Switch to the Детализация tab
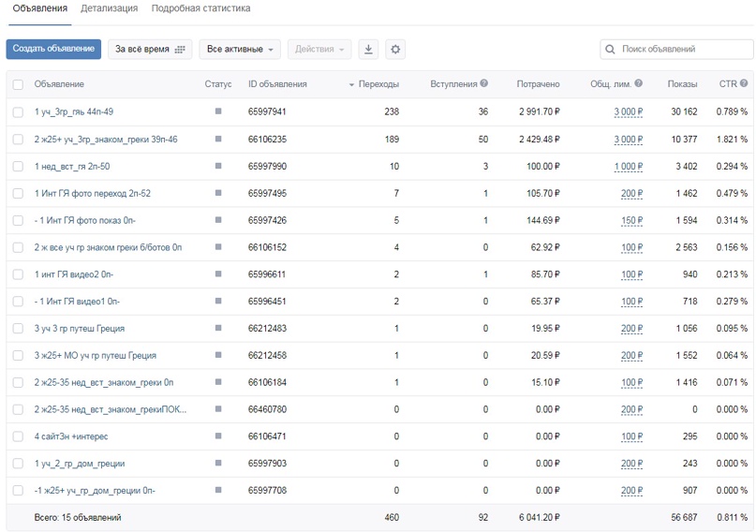Image resolution: width=756 pixels, height=532 pixels. click(109, 8)
